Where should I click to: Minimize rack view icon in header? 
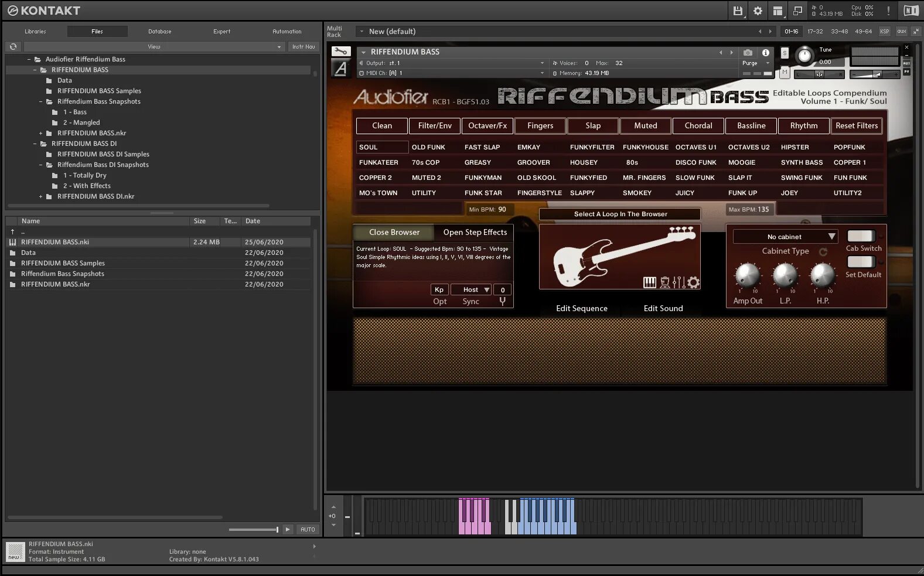coord(797,11)
